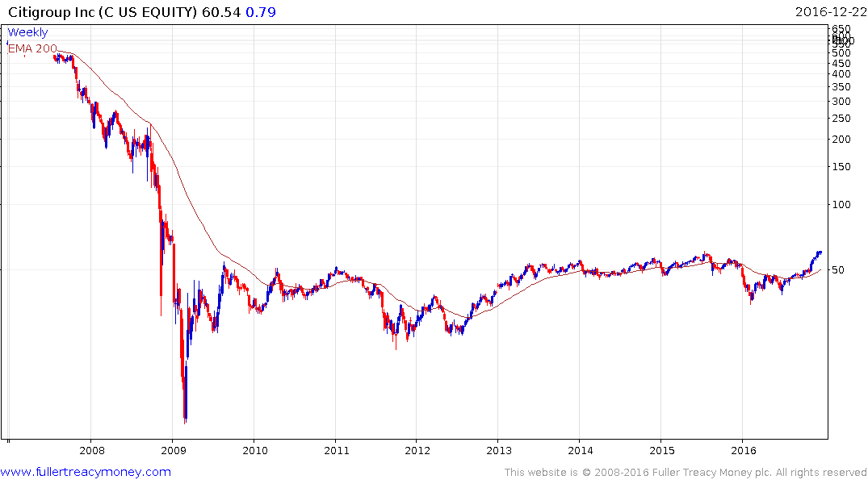Click the 2011 x-axis label

[x=336, y=450]
